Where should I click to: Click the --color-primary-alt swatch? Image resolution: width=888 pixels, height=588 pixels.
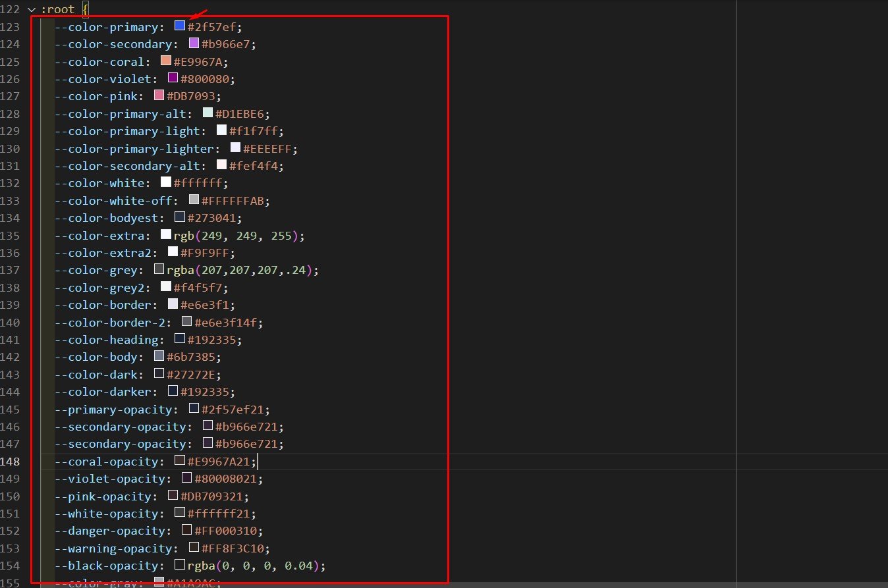coord(208,113)
